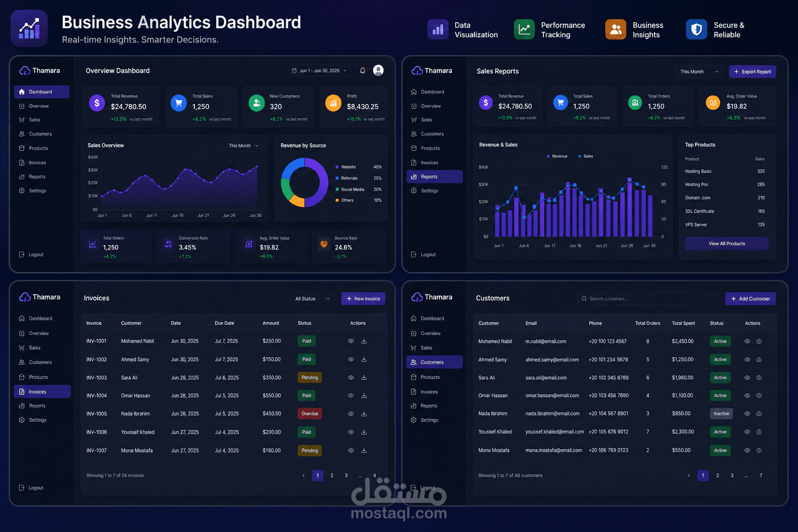The image size is (798, 532).
Task: Open the Jun 1 - Jun 30, 2025 date range dropdown
Action: coord(319,71)
